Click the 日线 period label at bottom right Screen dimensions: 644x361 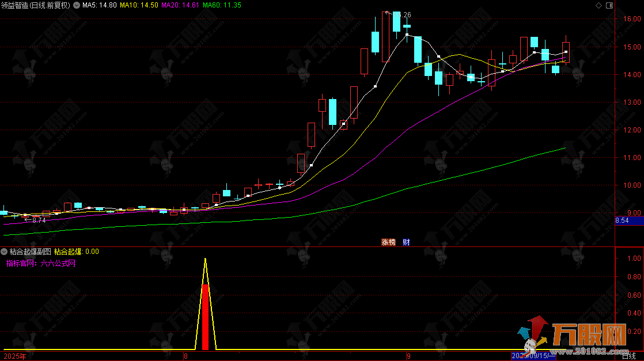tap(629, 356)
